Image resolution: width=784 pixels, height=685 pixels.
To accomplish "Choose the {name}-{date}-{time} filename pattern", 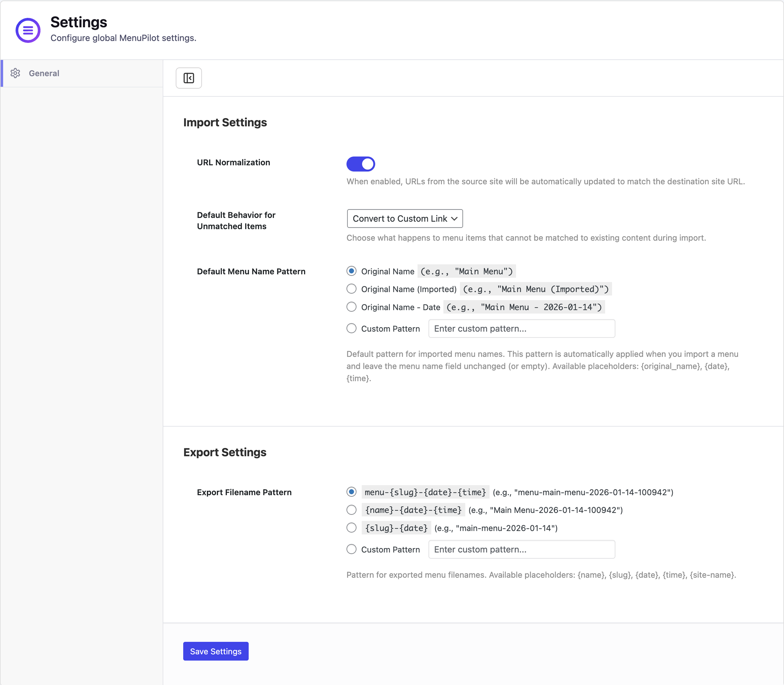I will pyautogui.click(x=351, y=510).
